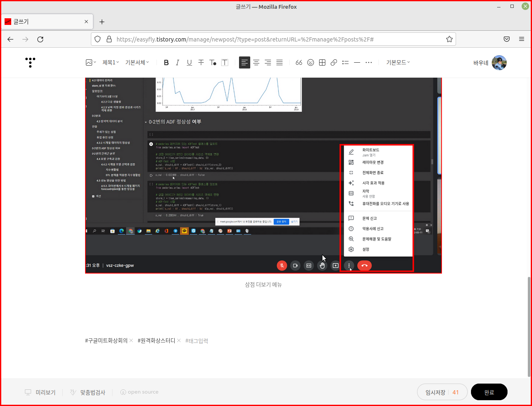The image size is (532, 406).
Task: Click the Bold formatting icon
Action: tap(166, 63)
